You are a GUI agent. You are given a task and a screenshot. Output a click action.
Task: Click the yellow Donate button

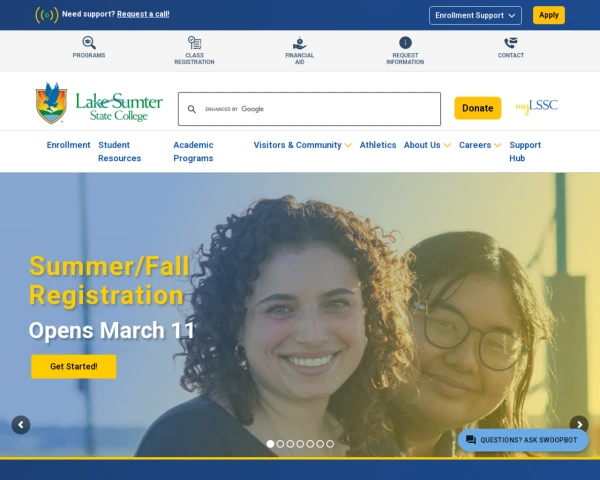(x=478, y=108)
